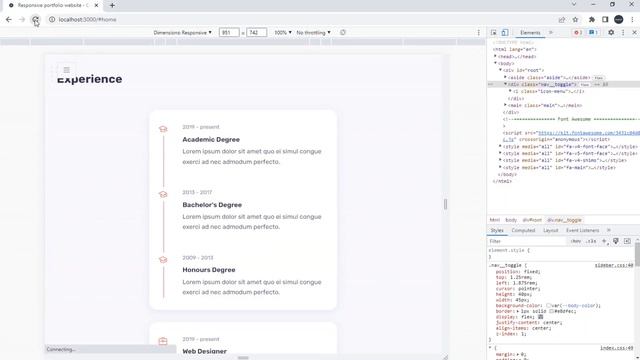
Task: Click the fontawesome kit script URL
Action: tap(589, 133)
